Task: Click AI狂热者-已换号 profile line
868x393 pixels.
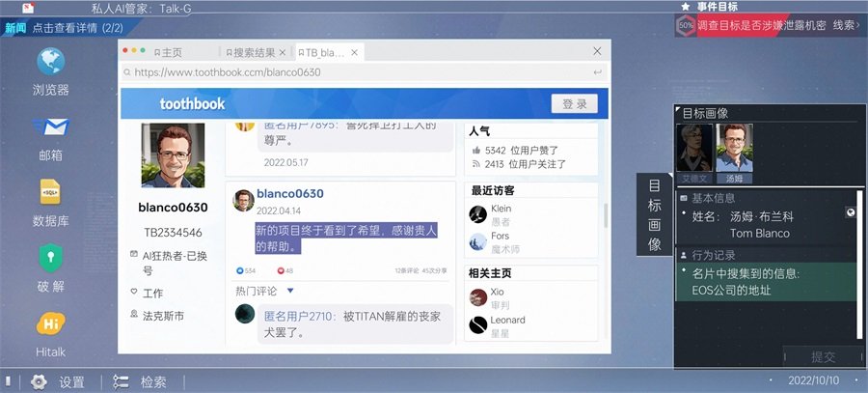Action: click(175, 263)
